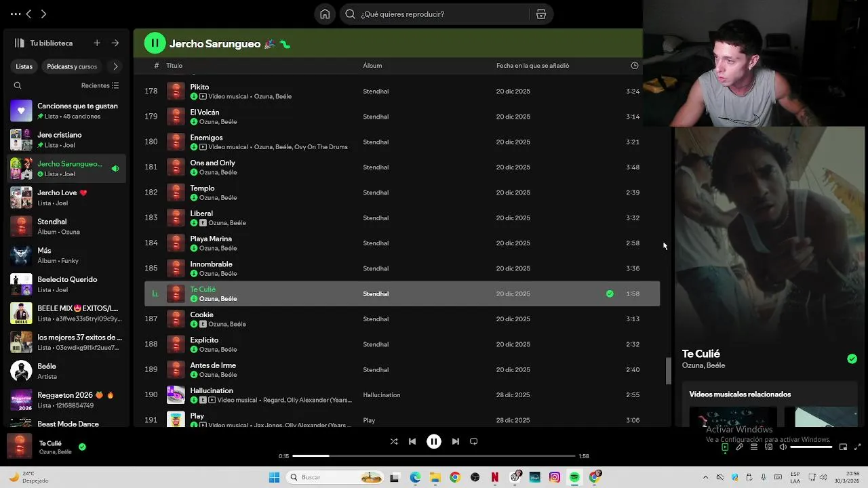Open the three-dots app menu

[15, 14]
